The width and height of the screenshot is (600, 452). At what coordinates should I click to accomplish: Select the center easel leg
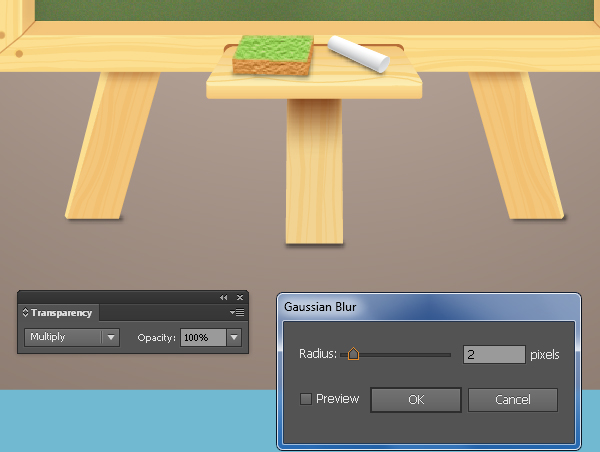314,171
